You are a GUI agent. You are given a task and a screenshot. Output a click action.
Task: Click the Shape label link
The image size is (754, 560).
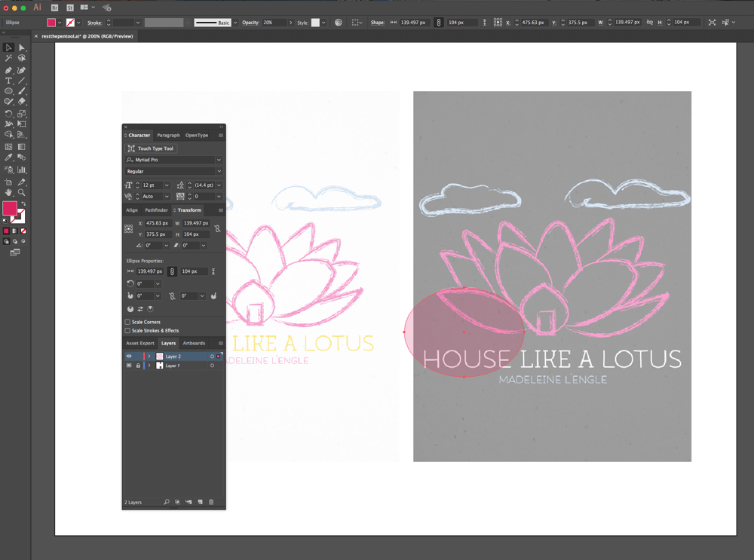378,23
